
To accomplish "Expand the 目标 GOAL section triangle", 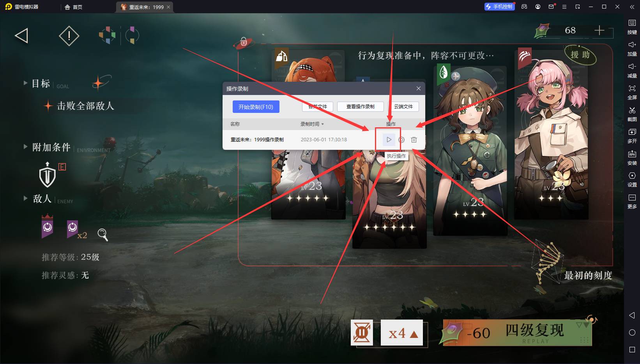I will point(25,83).
